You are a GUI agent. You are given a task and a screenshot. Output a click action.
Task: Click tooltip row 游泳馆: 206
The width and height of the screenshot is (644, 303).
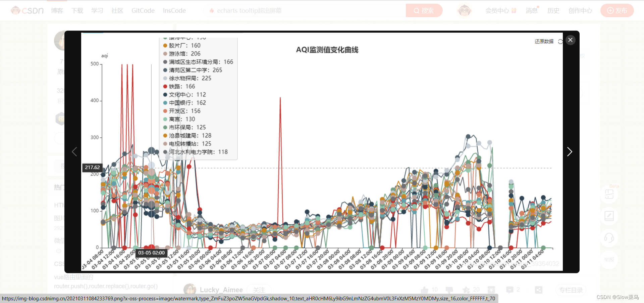[182, 54]
